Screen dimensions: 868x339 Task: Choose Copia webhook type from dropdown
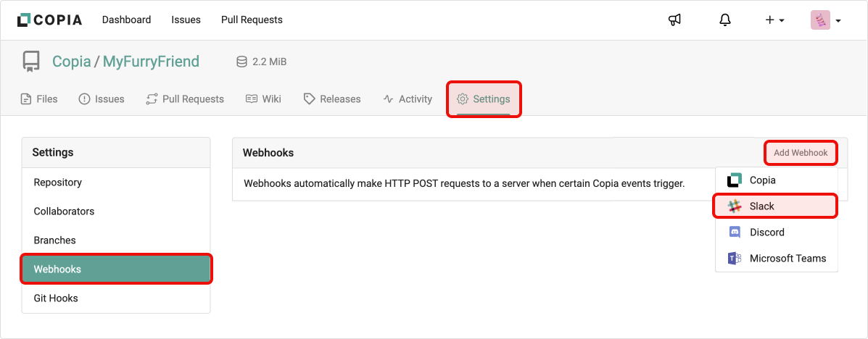[776, 180]
